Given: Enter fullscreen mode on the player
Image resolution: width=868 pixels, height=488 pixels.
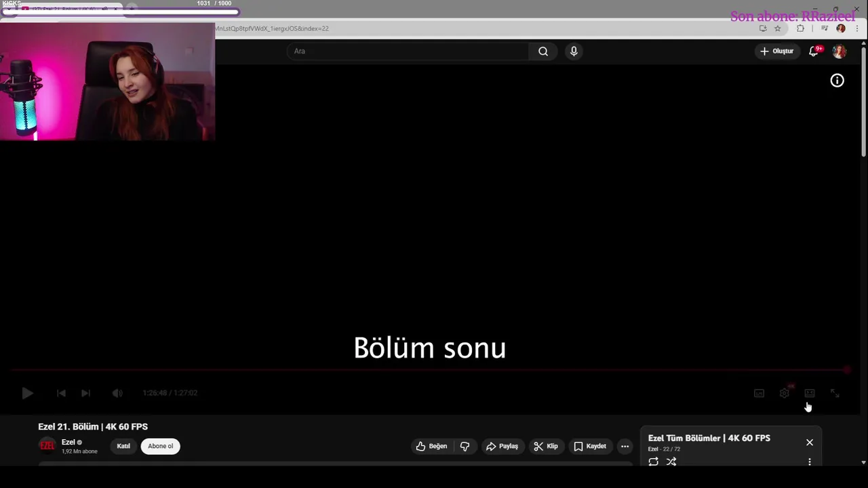Looking at the screenshot, I should click(x=835, y=393).
